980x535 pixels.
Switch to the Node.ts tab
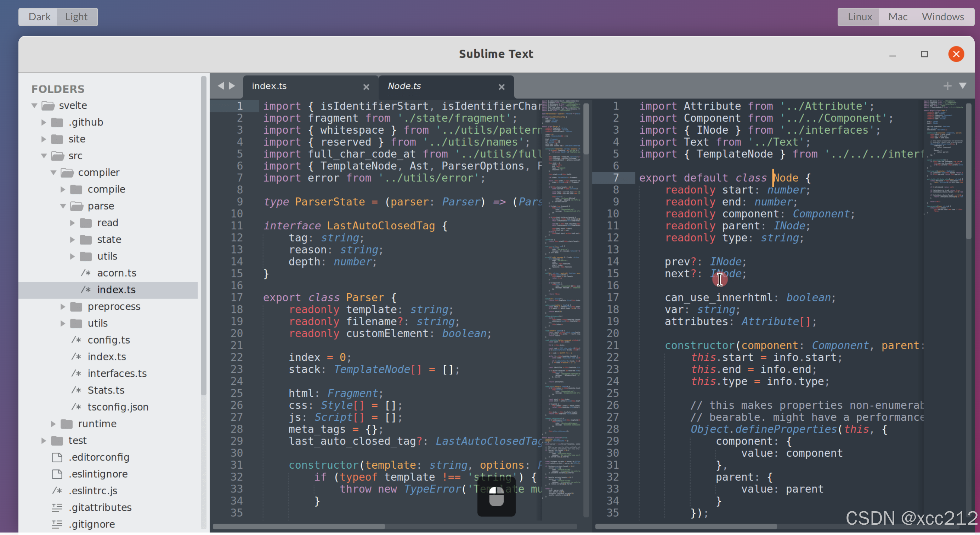point(404,86)
